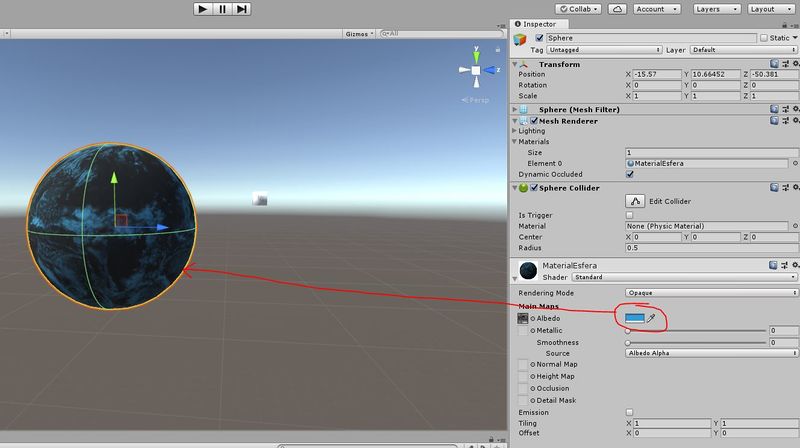Expand the Sphere (Mesh Filter) component
The image size is (800, 448).
(514, 109)
